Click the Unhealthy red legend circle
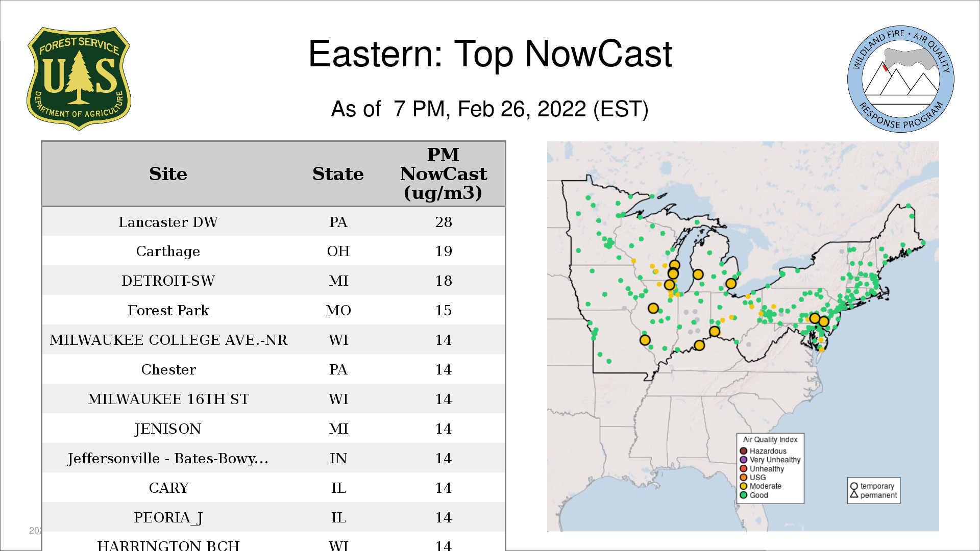This screenshot has width=980, height=551. (744, 468)
